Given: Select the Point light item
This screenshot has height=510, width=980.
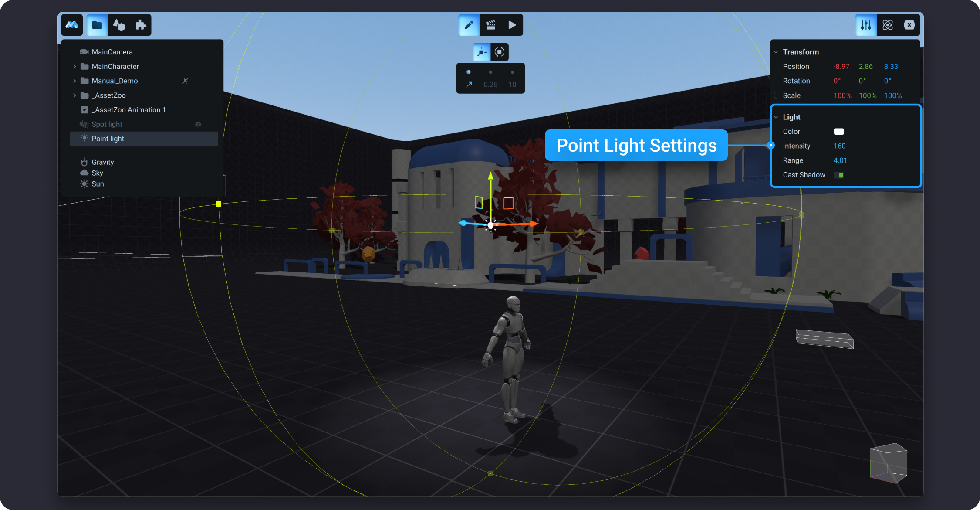Looking at the screenshot, I should point(144,139).
